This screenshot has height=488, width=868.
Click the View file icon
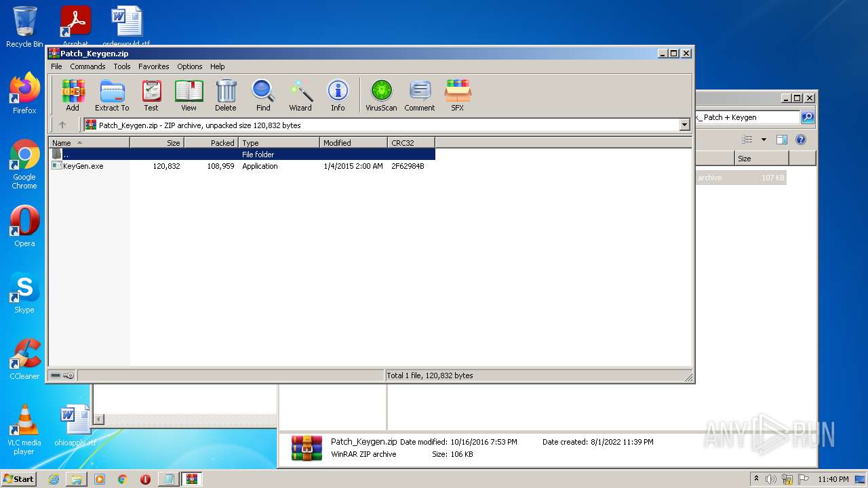point(189,96)
